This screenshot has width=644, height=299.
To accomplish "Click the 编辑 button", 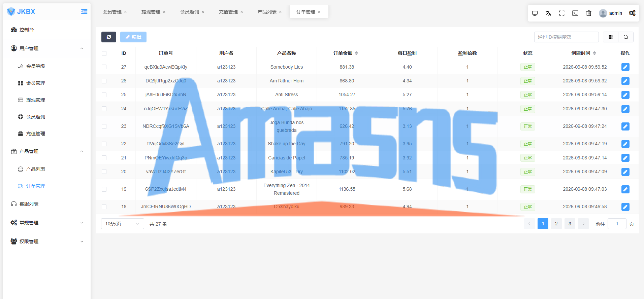I will pos(133,37).
